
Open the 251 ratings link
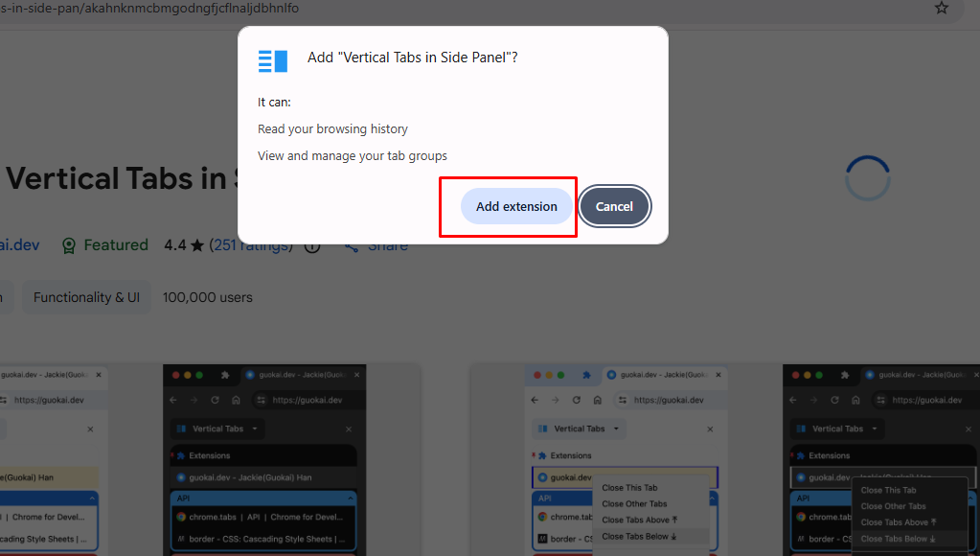pos(252,244)
